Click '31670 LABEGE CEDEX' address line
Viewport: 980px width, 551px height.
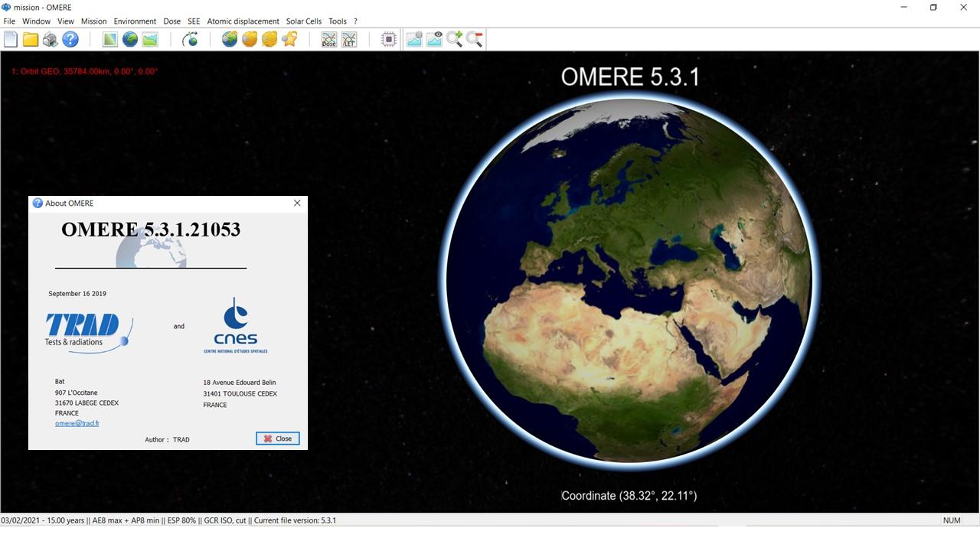[87, 403]
